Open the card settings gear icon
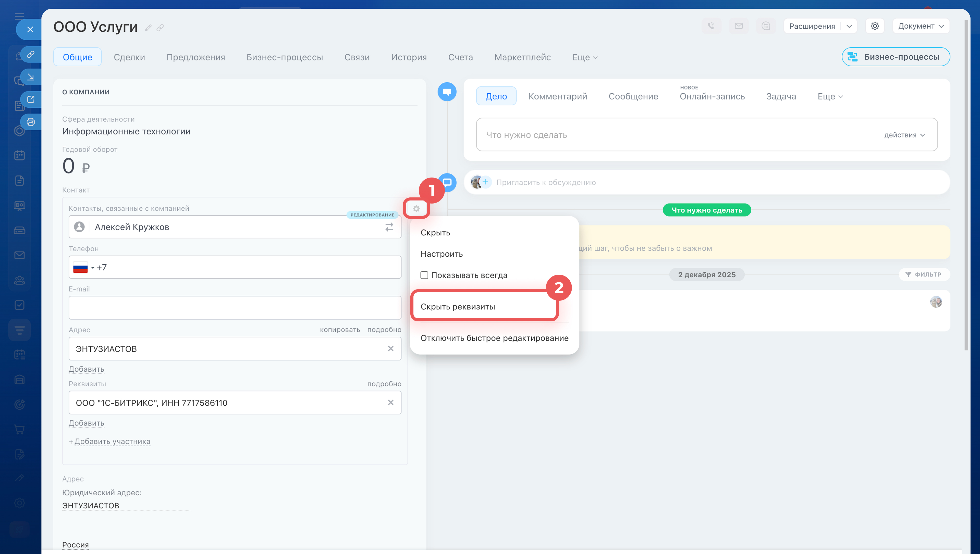Image resolution: width=980 pixels, height=554 pixels. pyautogui.click(x=875, y=26)
